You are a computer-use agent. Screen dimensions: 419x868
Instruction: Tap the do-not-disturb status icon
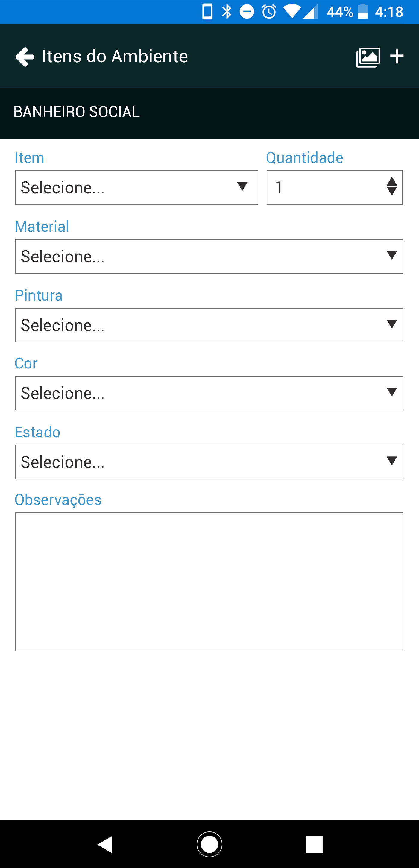[247, 11]
